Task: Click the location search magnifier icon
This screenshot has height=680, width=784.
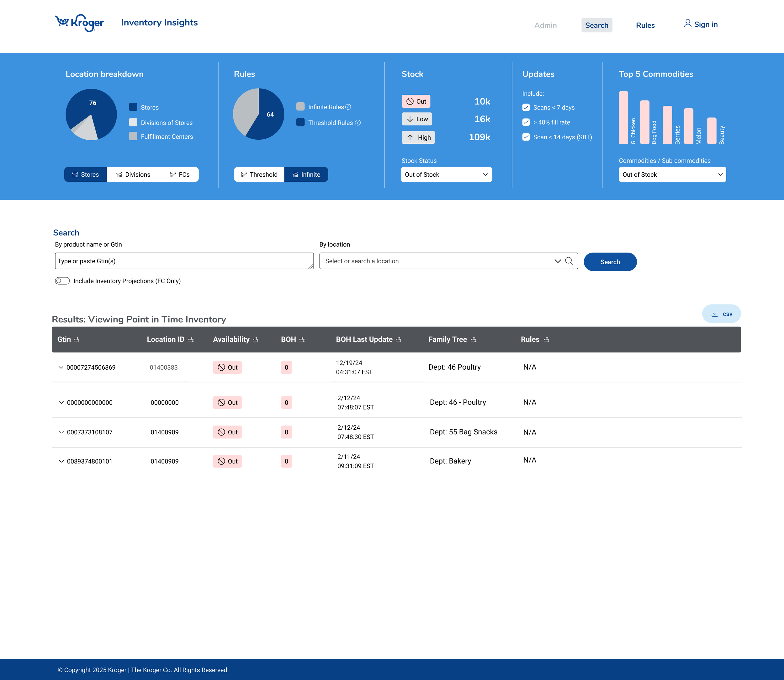Action: tap(569, 261)
